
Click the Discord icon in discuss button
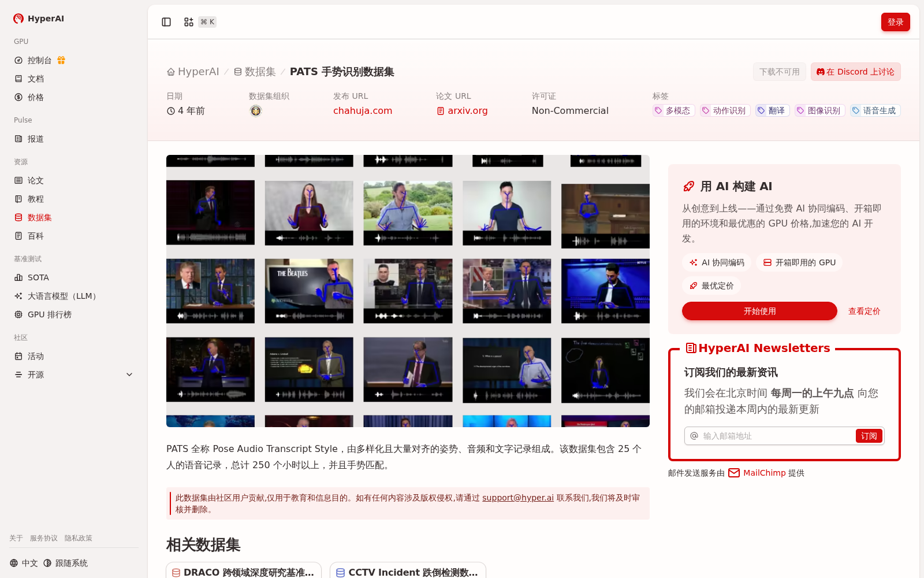(x=820, y=72)
